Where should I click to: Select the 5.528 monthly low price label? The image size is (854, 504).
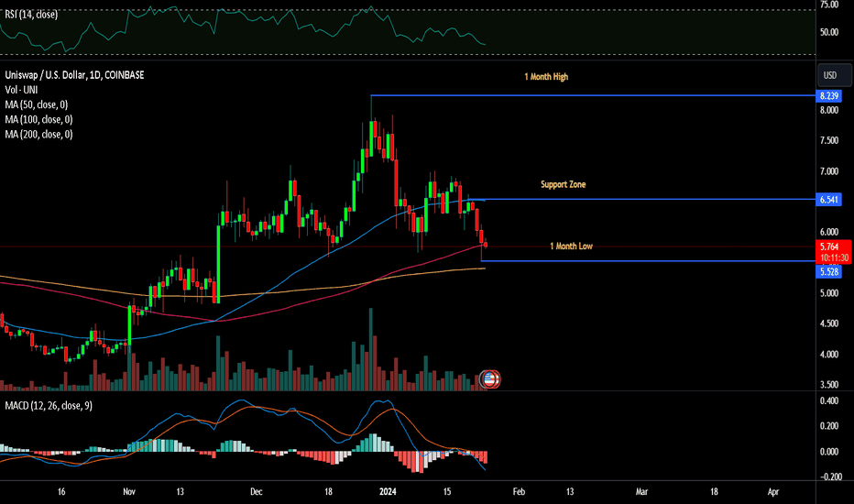click(x=828, y=271)
